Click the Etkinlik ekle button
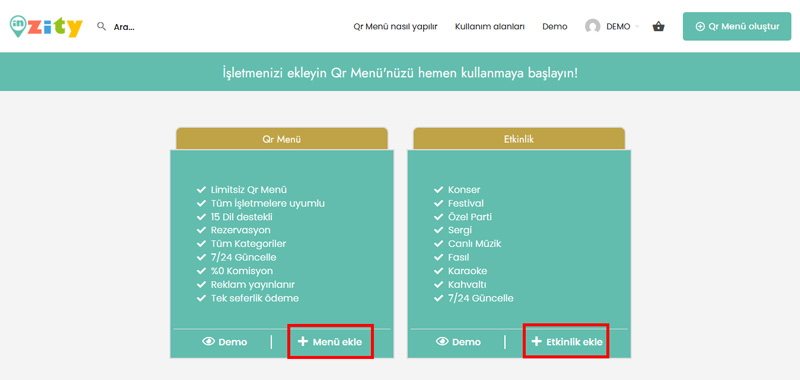 [x=566, y=342]
